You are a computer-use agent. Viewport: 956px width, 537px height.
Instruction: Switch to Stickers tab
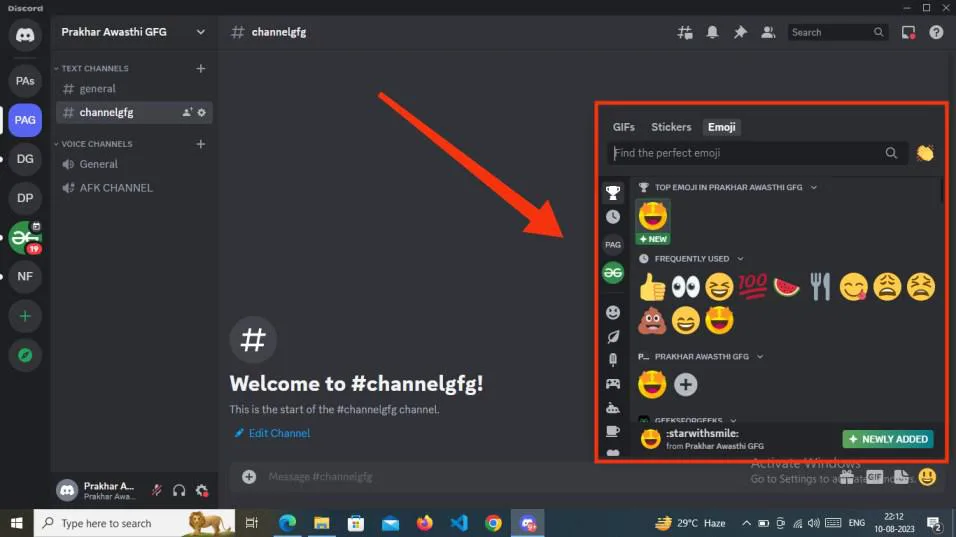click(x=671, y=127)
